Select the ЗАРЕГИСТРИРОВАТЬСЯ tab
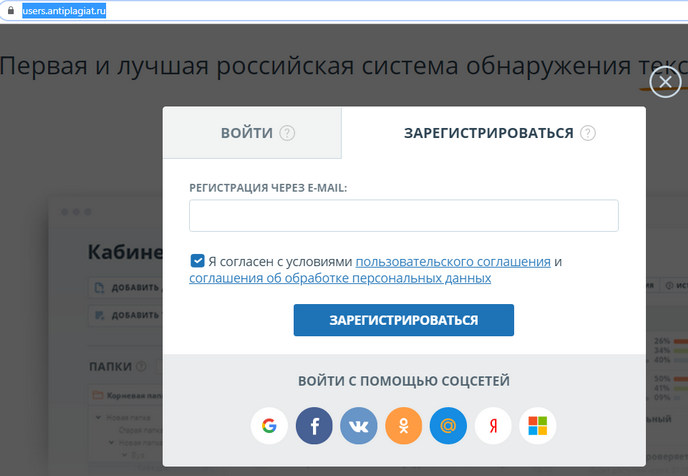The height and width of the screenshot is (476, 688). (x=488, y=133)
